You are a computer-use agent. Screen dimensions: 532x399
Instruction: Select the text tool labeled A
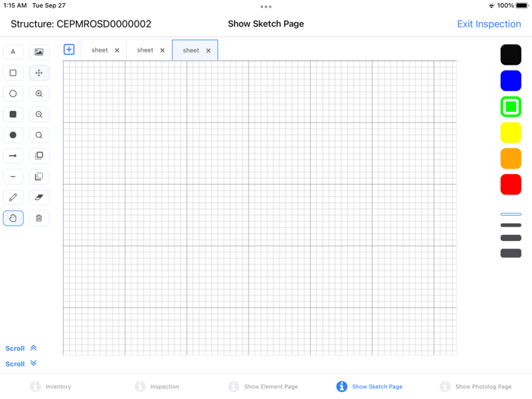coord(13,52)
